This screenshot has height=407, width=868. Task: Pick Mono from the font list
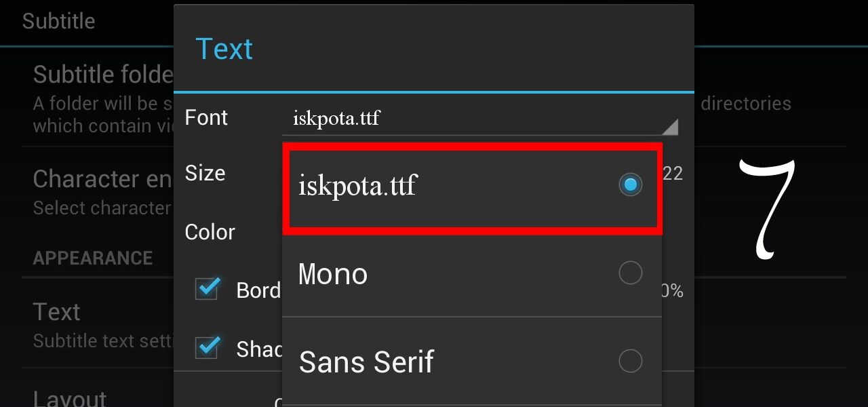472,273
